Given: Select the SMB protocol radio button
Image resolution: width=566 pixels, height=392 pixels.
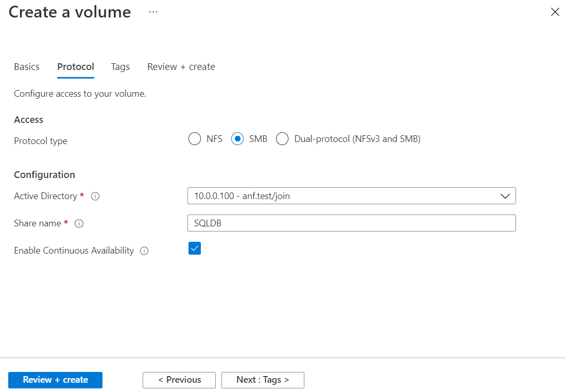Looking at the screenshot, I should (x=237, y=139).
